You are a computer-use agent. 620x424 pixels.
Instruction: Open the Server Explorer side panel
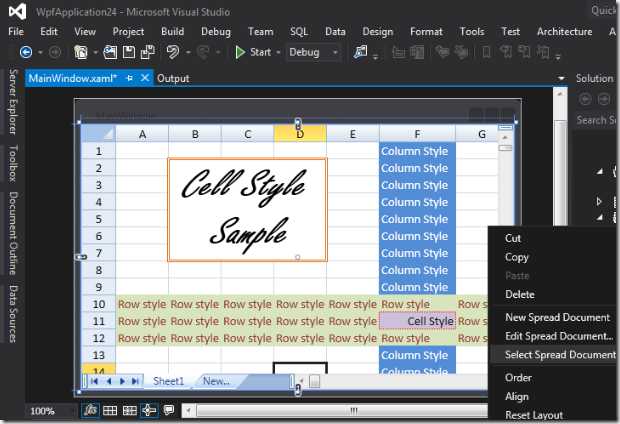13,104
